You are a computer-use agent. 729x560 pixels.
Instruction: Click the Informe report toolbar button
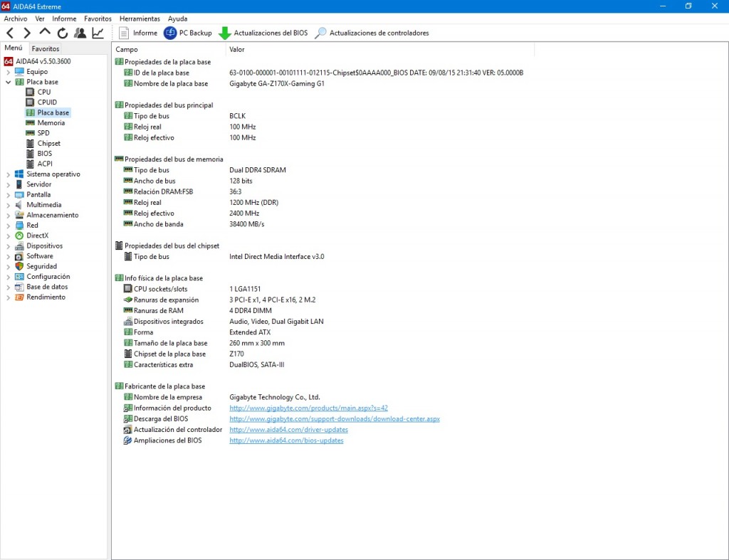point(138,33)
